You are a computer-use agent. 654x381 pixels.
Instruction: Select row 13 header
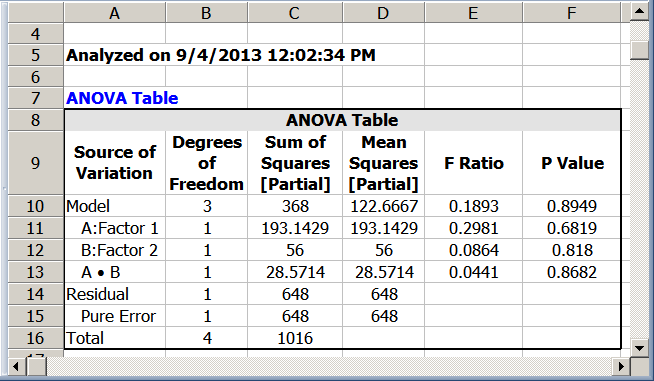click(x=35, y=272)
